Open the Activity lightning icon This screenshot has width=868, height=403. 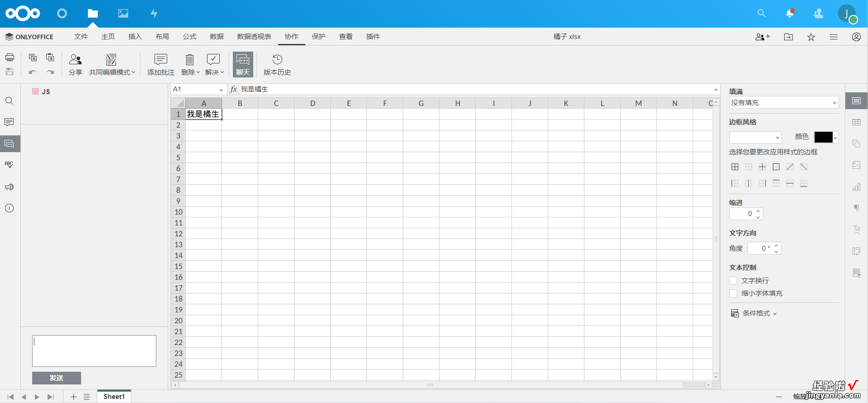154,14
